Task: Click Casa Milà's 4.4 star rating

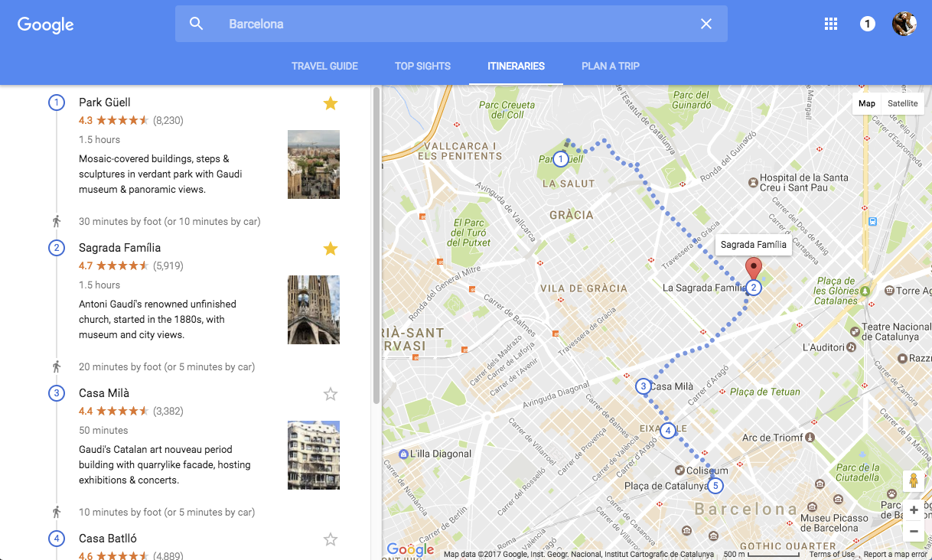Action: click(114, 411)
